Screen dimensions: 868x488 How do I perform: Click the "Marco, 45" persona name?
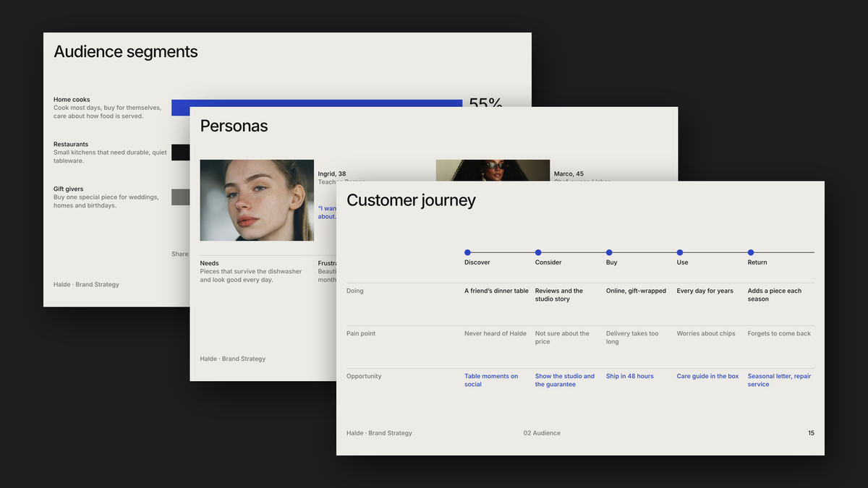tap(569, 174)
